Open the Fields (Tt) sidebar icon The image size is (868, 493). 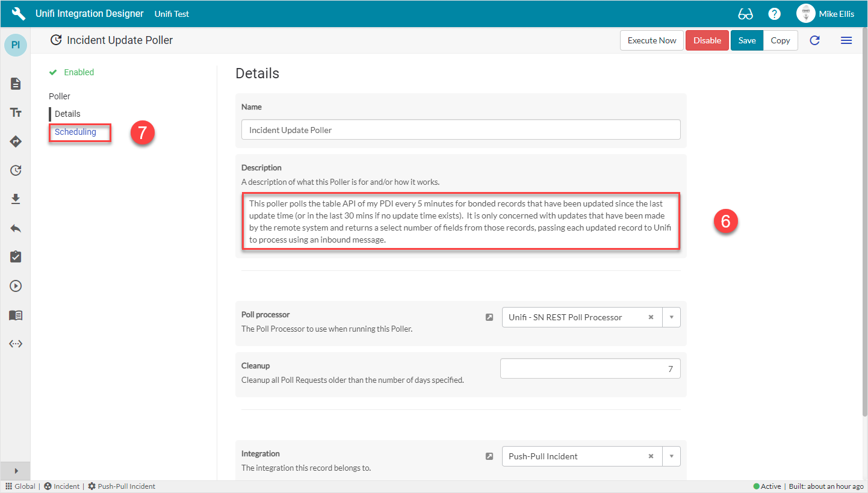[15, 113]
